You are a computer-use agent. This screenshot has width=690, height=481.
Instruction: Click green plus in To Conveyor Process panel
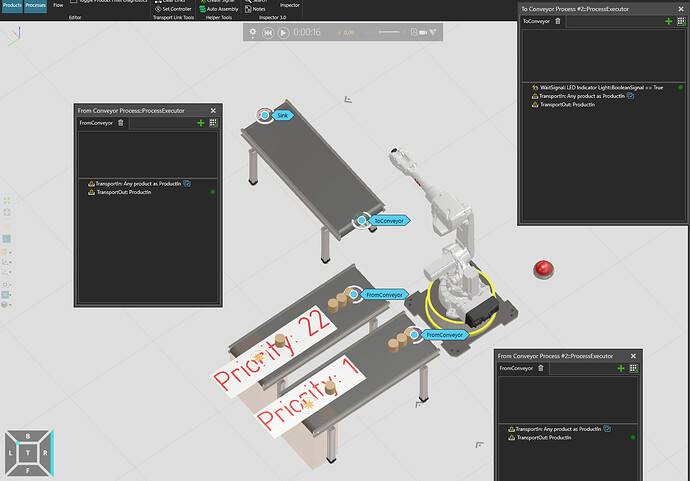[668, 21]
